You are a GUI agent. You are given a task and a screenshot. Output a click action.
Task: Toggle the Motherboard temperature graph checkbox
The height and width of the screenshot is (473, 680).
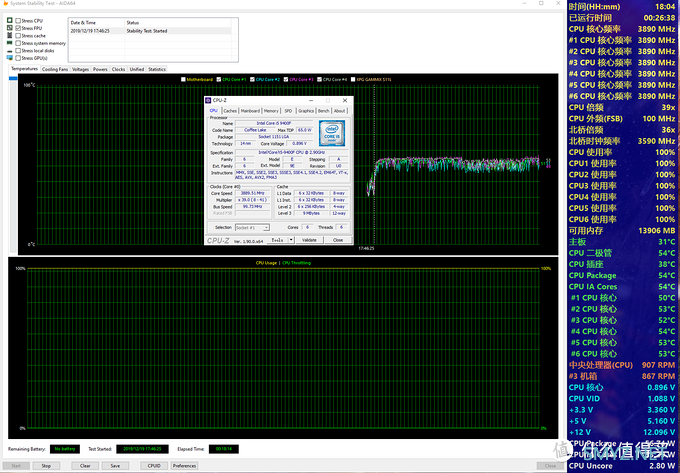[183, 79]
